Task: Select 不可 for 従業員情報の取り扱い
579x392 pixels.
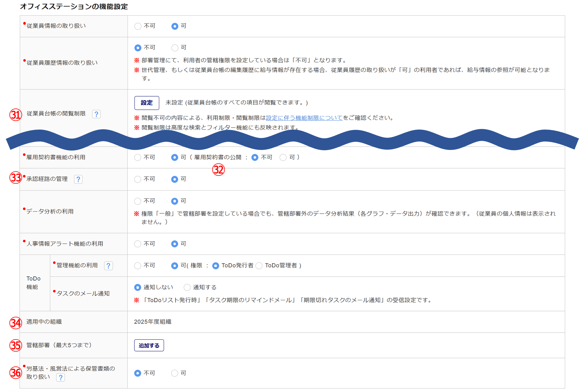Action: (138, 26)
